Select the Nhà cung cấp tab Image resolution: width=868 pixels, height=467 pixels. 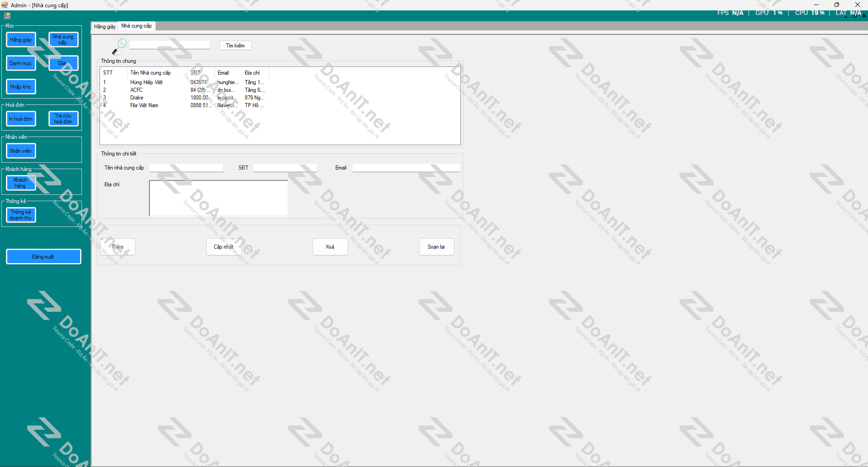tap(137, 26)
